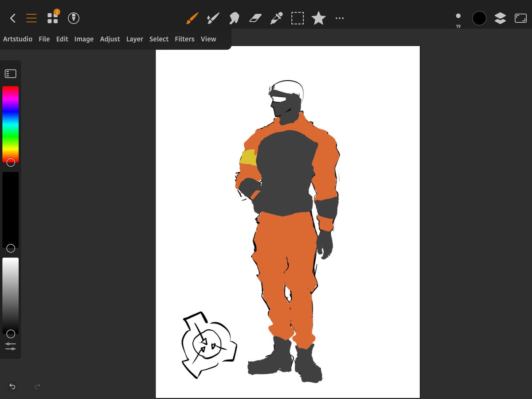Open the Image menu
532x399 pixels.
click(84, 39)
